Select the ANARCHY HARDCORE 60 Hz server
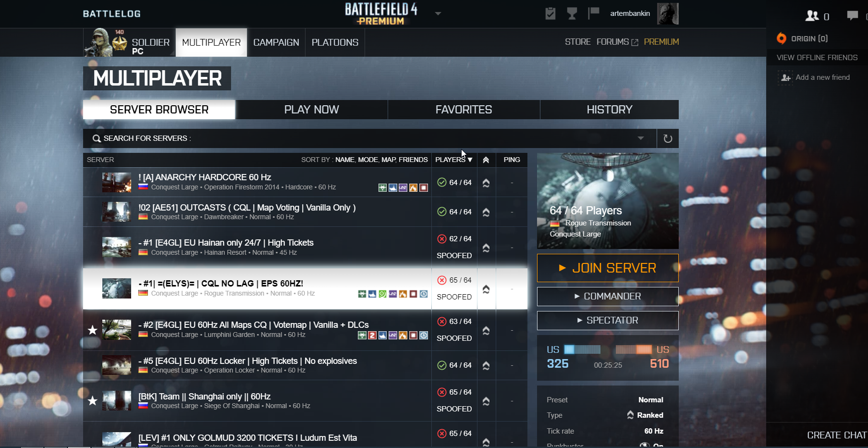The height and width of the screenshot is (448, 868). click(x=305, y=182)
